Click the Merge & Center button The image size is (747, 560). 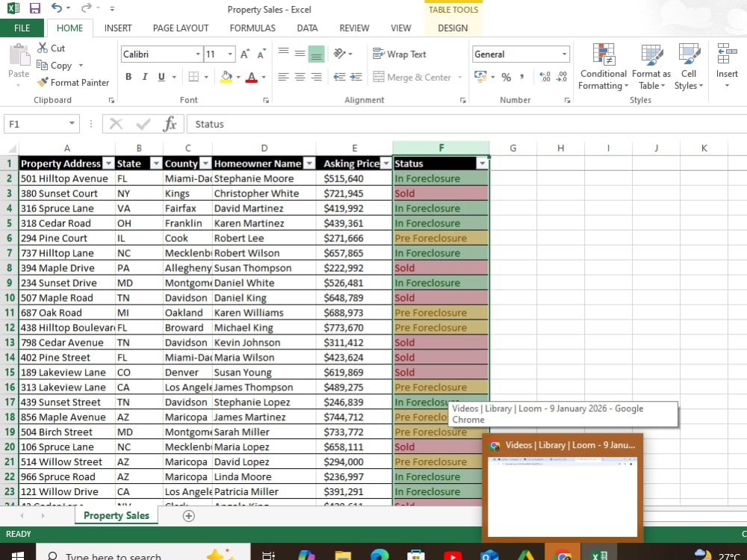412,77
